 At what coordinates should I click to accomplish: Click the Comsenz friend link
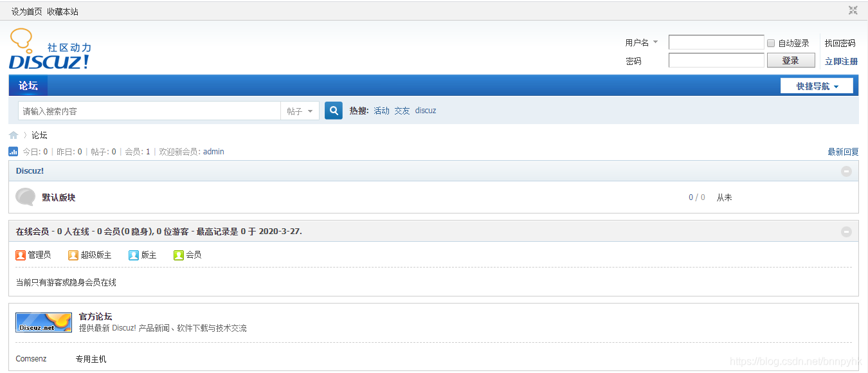tap(31, 359)
